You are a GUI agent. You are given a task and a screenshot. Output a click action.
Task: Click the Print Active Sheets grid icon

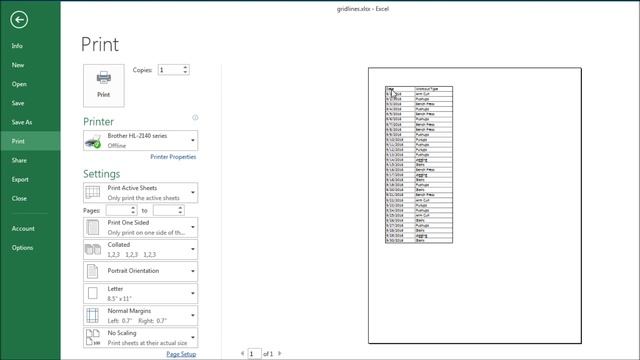pyautogui.click(x=93, y=192)
